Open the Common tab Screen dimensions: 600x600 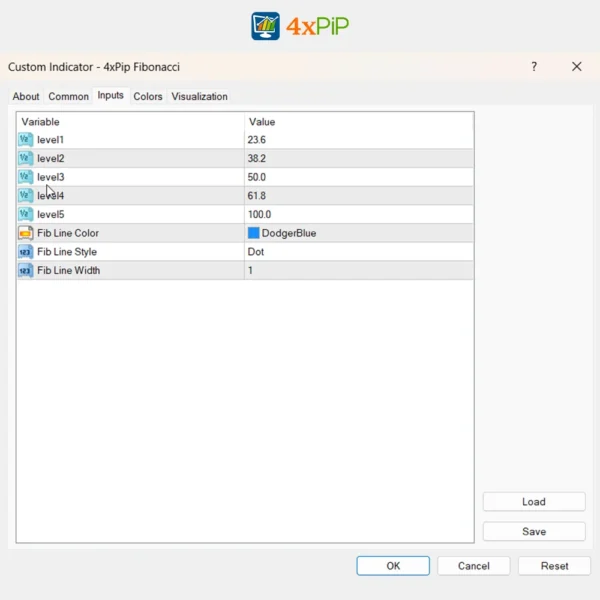68,97
